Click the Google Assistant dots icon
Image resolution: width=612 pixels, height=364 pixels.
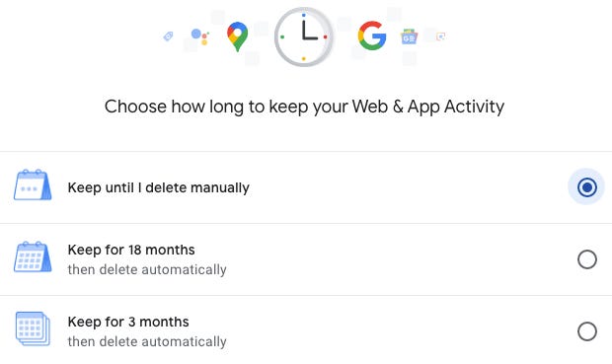pos(199,36)
